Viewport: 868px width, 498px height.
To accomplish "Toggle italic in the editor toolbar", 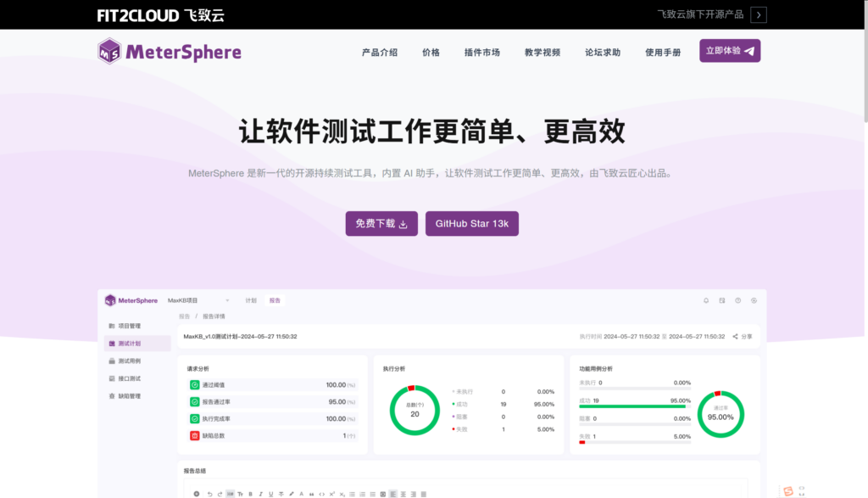I will 261,494.
